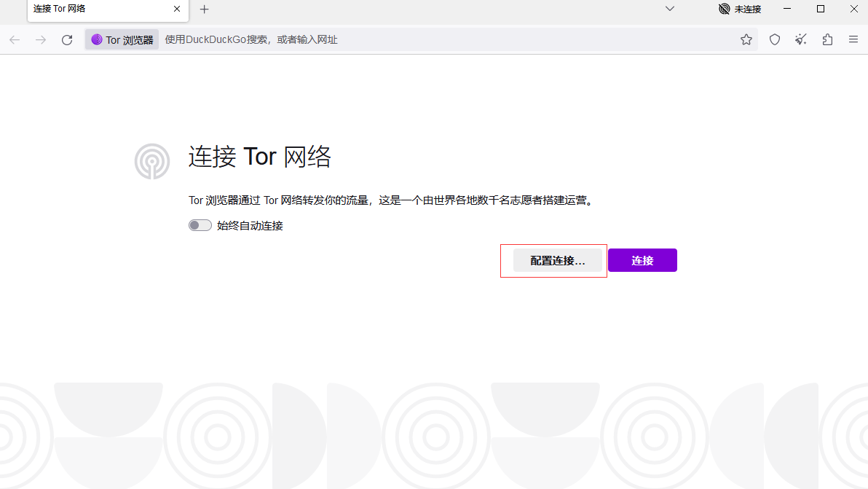Viewport: 868px width, 489px height.
Task: Click the 未连接 status indicator
Action: tap(740, 9)
